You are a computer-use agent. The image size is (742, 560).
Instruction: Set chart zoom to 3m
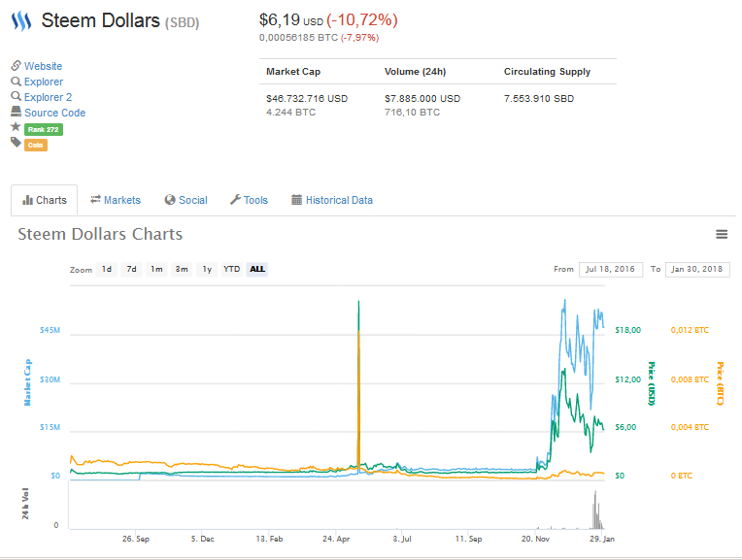(182, 269)
